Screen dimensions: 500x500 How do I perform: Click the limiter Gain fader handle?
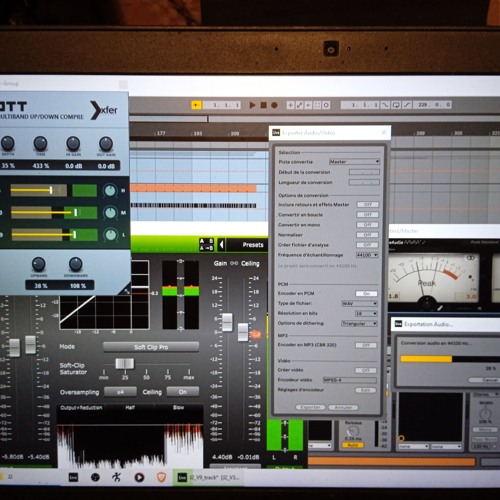click(227, 322)
